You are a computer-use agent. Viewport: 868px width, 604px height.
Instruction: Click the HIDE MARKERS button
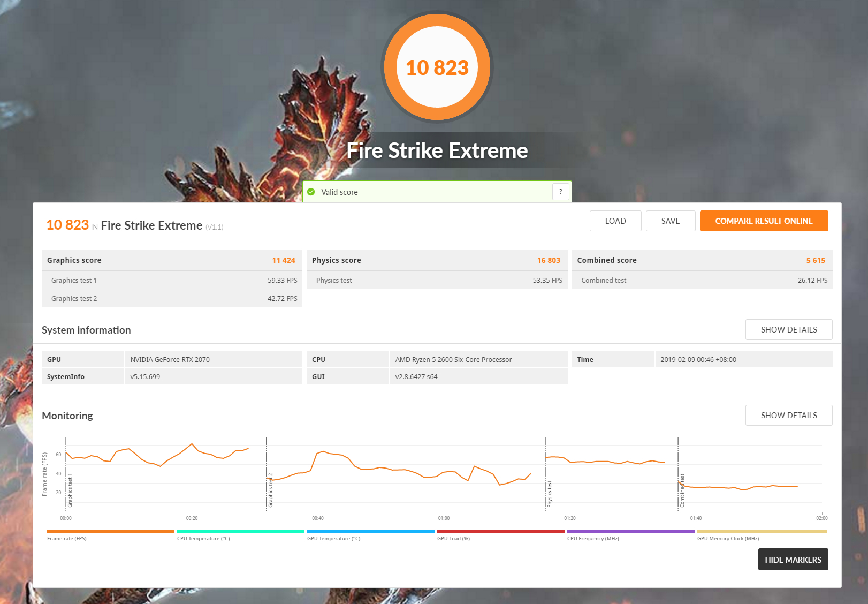tap(793, 560)
